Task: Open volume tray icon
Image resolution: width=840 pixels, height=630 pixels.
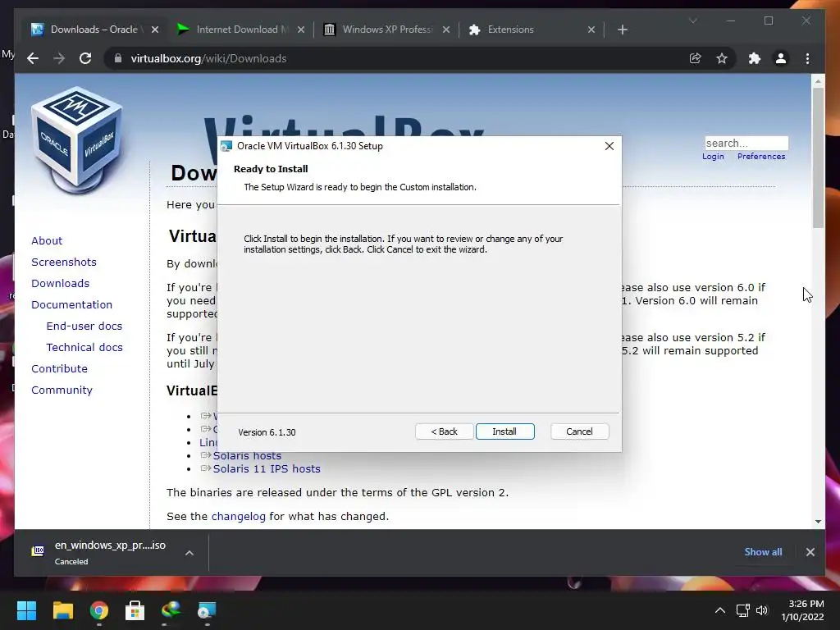Action: tap(762, 610)
